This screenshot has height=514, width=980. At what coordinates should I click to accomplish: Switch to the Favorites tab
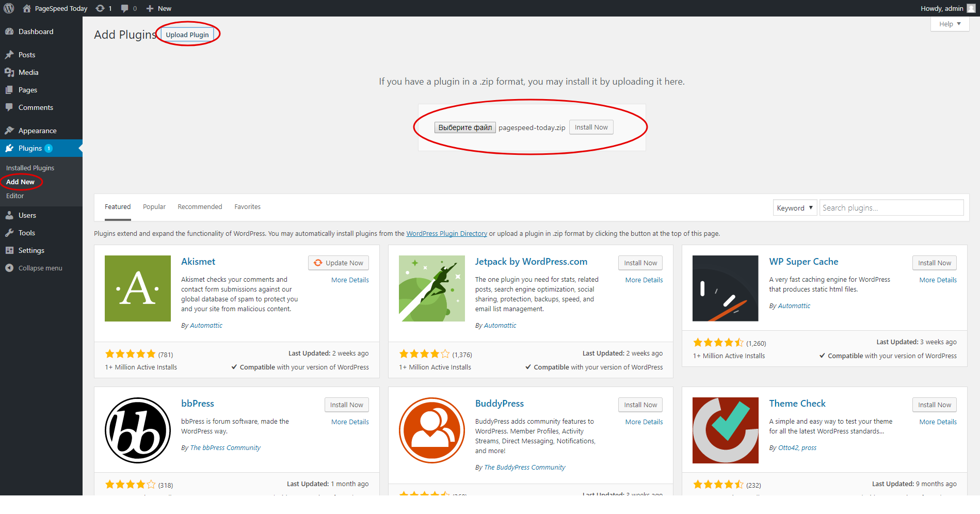pos(248,207)
